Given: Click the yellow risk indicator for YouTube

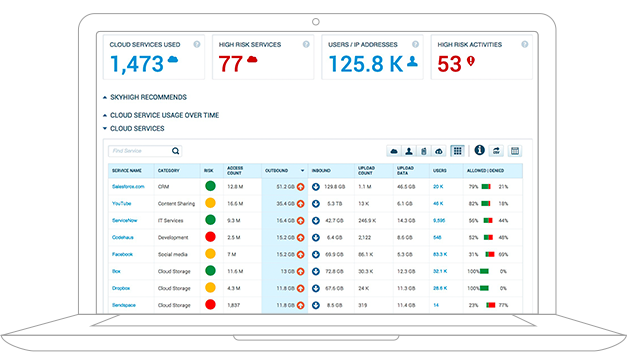Looking at the screenshot, I should [210, 203].
